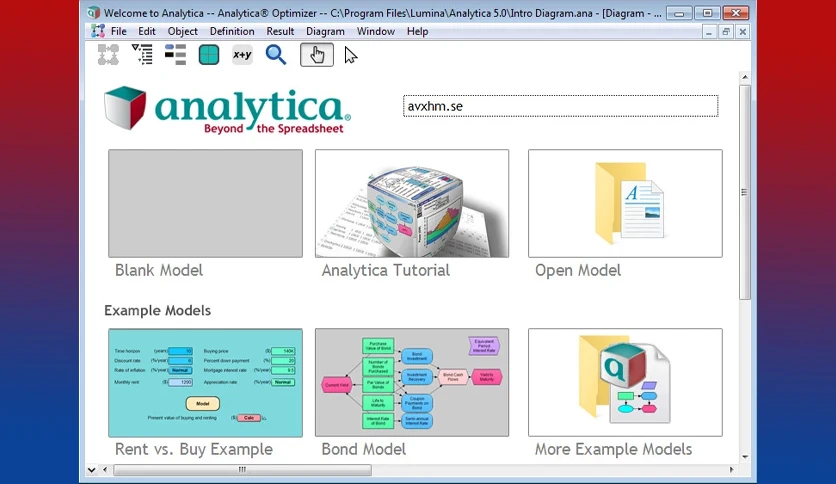This screenshot has width=836, height=484.
Task: Click the Example Models heading
Action: [157, 310]
